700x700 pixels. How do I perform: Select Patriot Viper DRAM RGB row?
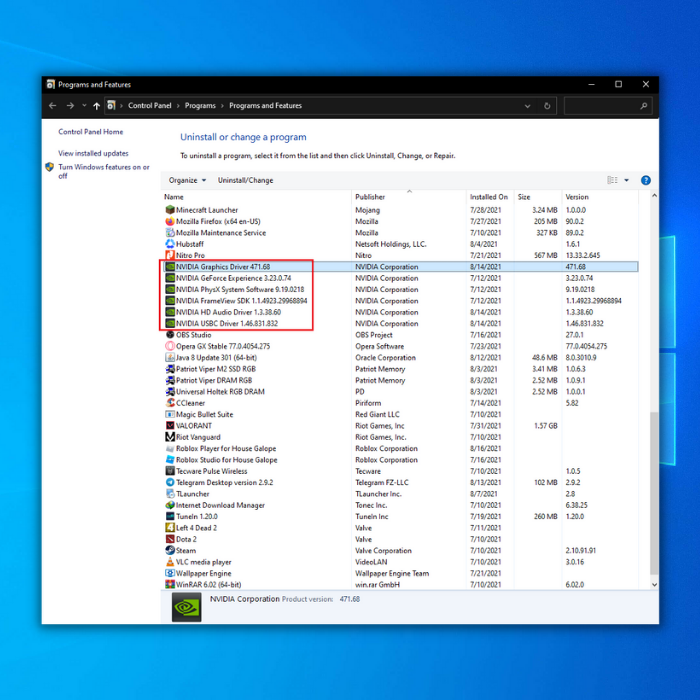pyautogui.click(x=400, y=380)
